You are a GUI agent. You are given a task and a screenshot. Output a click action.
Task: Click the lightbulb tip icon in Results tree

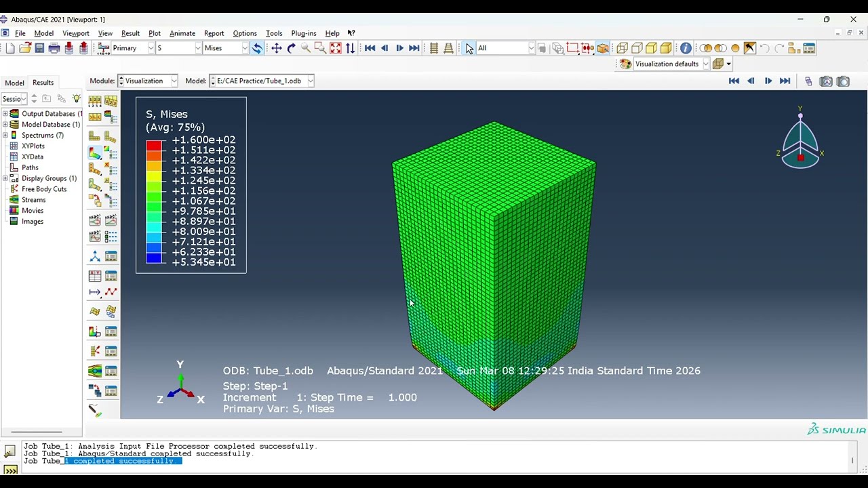[77, 99]
